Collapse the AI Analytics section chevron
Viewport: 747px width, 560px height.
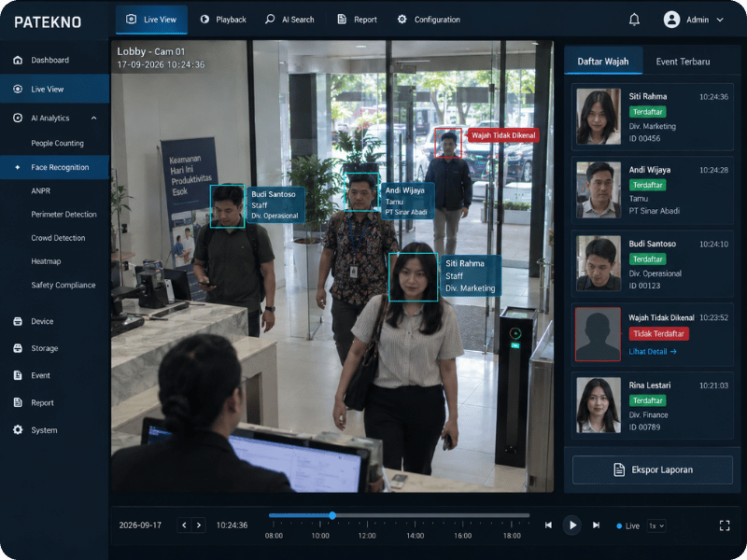click(x=94, y=119)
